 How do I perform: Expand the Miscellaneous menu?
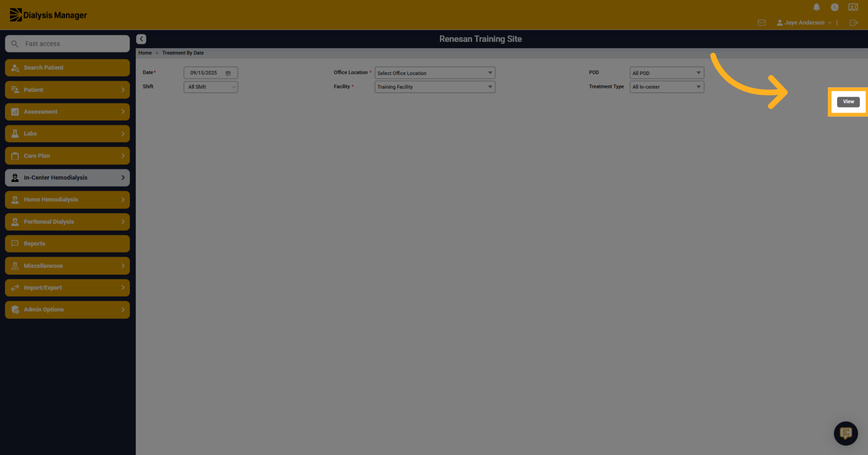pyautogui.click(x=67, y=266)
